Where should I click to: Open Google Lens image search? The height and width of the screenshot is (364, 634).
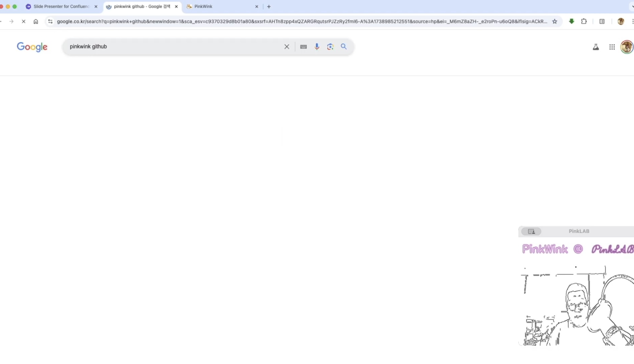(x=330, y=47)
